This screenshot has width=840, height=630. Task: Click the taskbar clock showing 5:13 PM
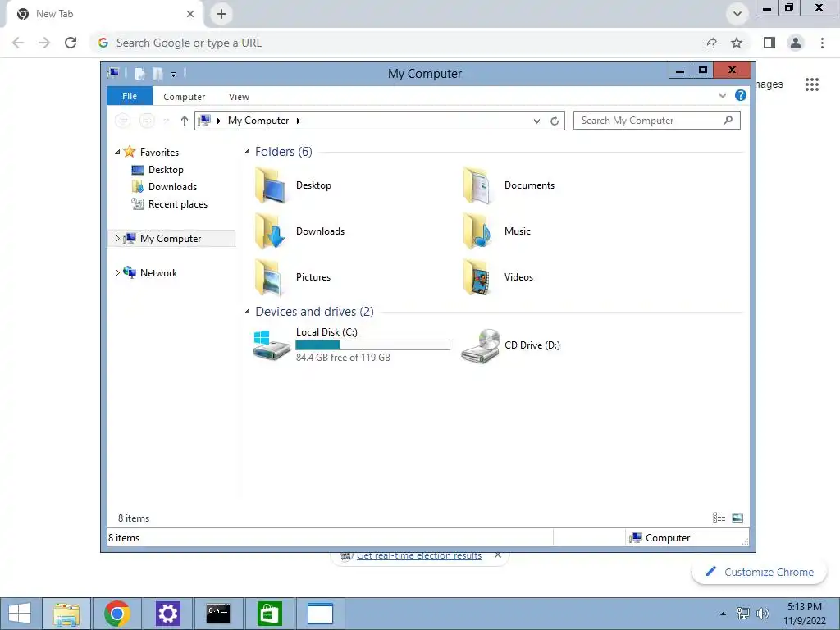coord(805,614)
